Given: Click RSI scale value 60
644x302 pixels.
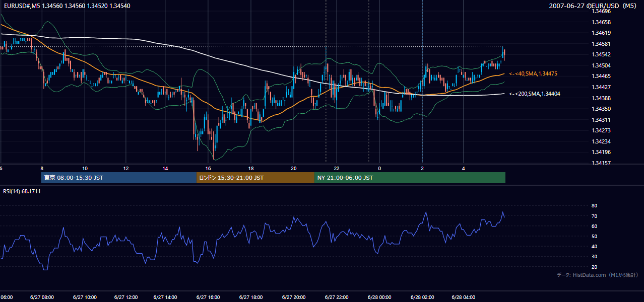Looking at the screenshot, I should click(x=594, y=226).
